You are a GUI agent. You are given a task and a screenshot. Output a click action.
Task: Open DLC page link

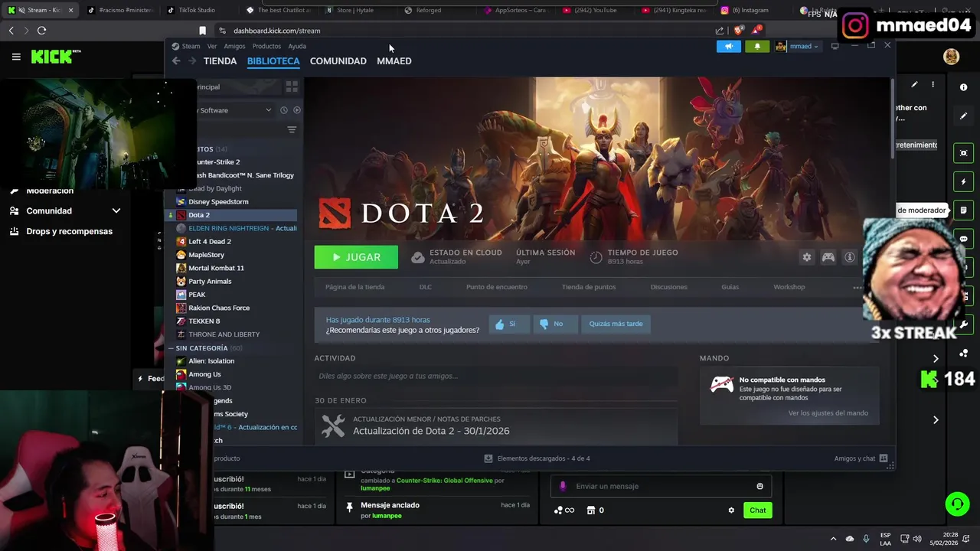(x=425, y=287)
